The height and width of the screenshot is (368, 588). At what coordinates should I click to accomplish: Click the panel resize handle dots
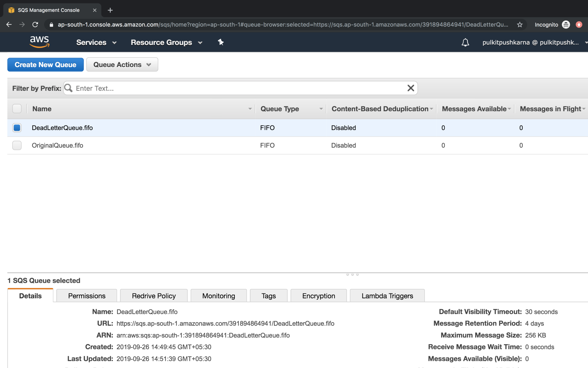point(352,274)
